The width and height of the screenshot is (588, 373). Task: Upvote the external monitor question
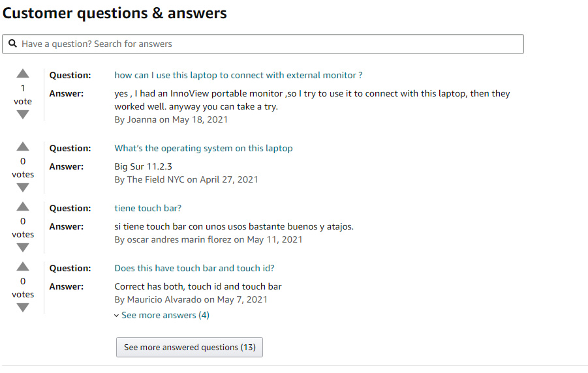[23, 74]
